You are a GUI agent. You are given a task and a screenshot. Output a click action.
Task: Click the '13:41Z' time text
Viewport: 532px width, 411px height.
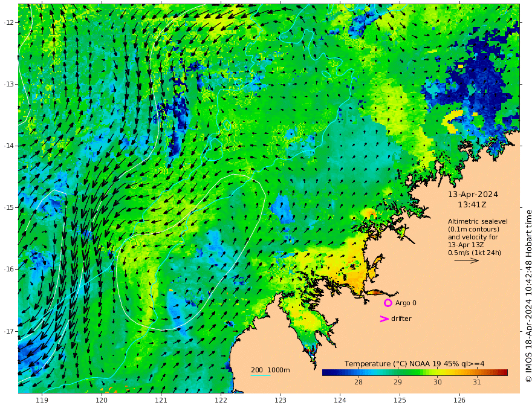(x=472, y=205)
